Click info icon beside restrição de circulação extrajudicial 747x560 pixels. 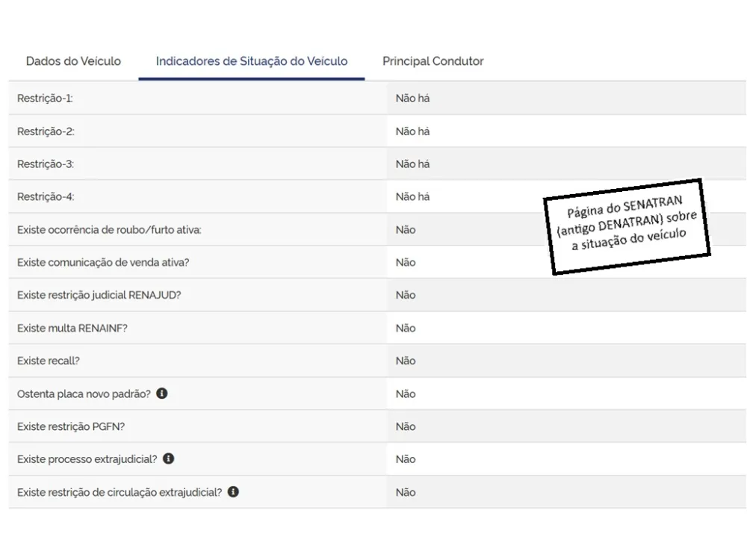coord(233,491)
